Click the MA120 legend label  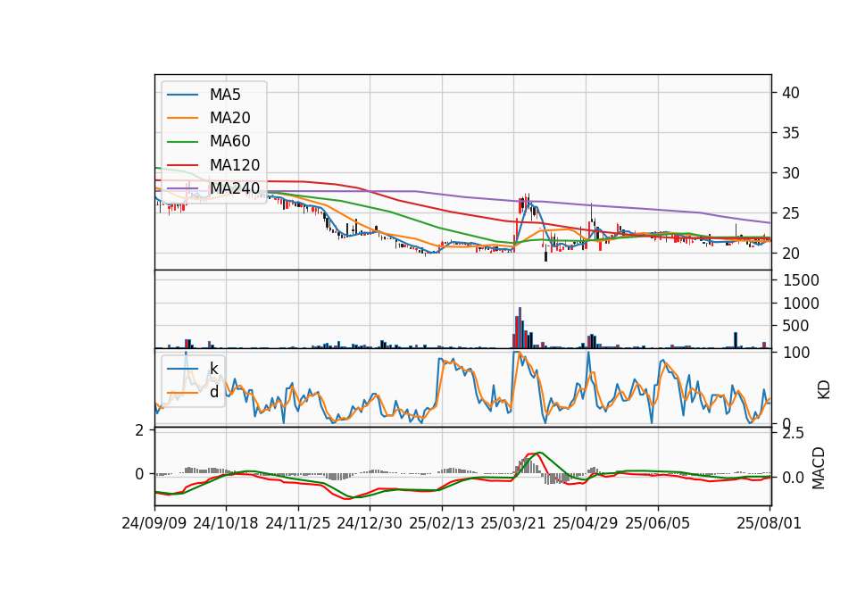(x=235, y=165)
